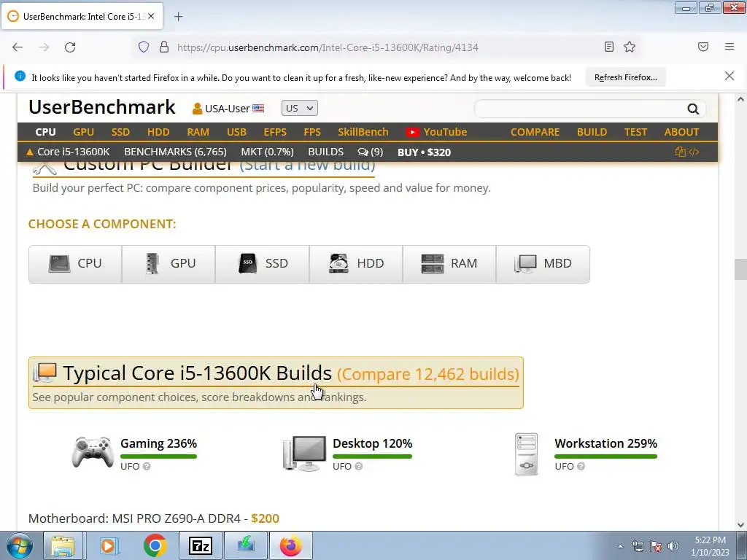This screenshot has height=560, width=747.
Task: Bookmark this page with the star
Action: coord(630,47)
